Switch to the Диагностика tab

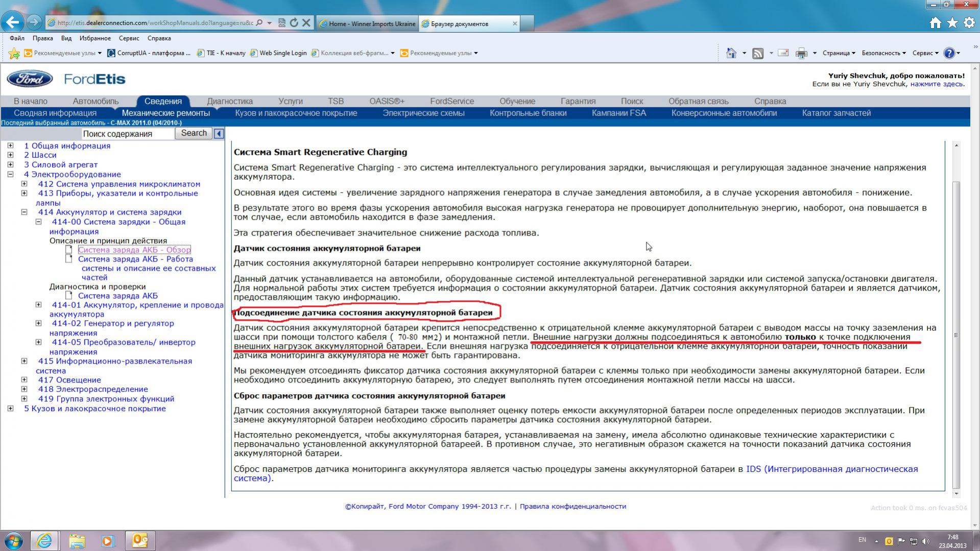[230, 101]
